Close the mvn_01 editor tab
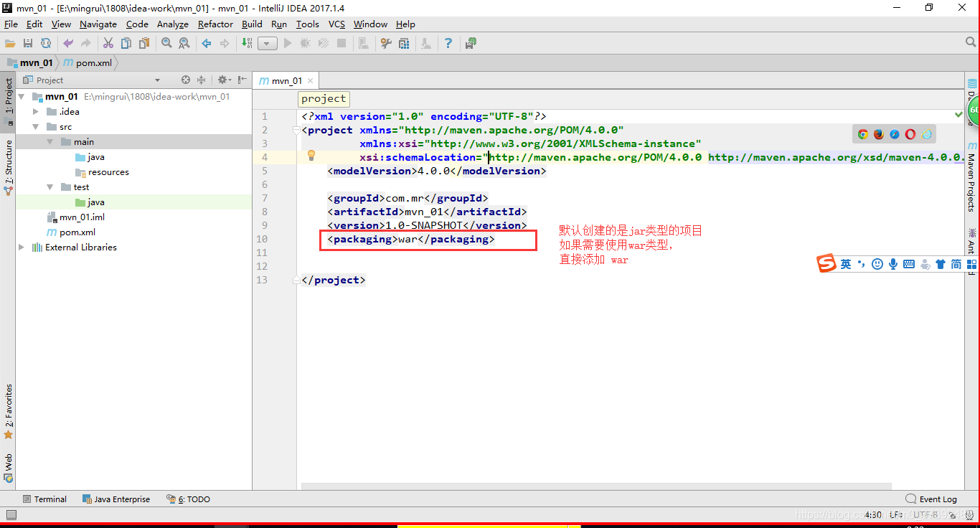The image size is (980, 528). click(x=311, y=81)
